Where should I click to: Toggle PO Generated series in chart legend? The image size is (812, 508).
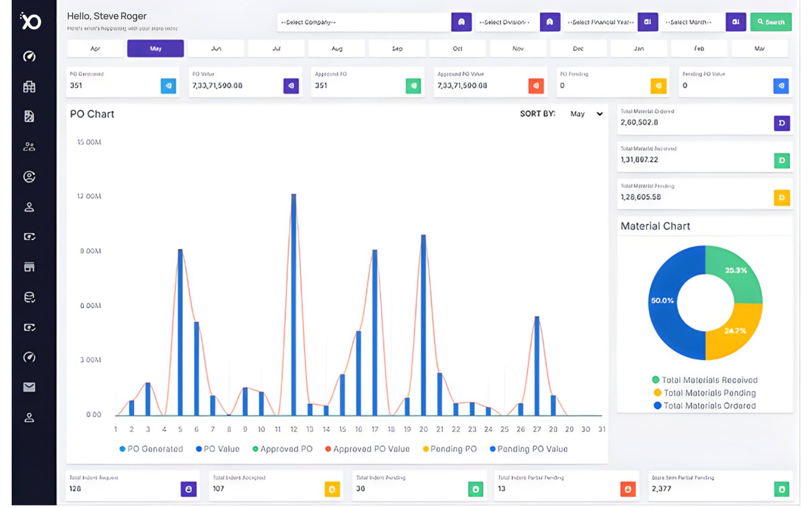click(x=151, y=449)
